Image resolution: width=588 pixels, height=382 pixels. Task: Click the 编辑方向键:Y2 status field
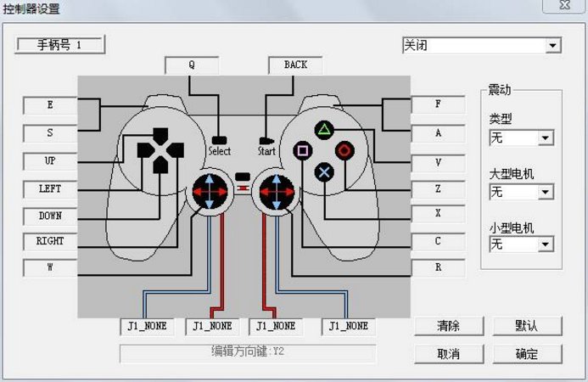248,353
